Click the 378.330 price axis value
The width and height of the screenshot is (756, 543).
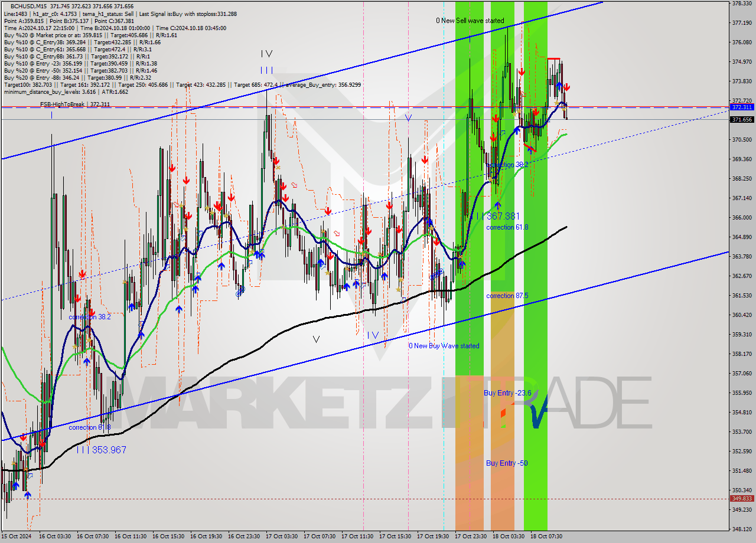pos(741,4)
